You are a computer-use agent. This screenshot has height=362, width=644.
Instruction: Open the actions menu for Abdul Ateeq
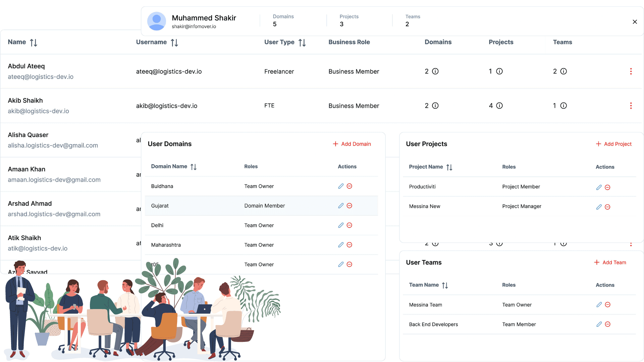point(631,71)
